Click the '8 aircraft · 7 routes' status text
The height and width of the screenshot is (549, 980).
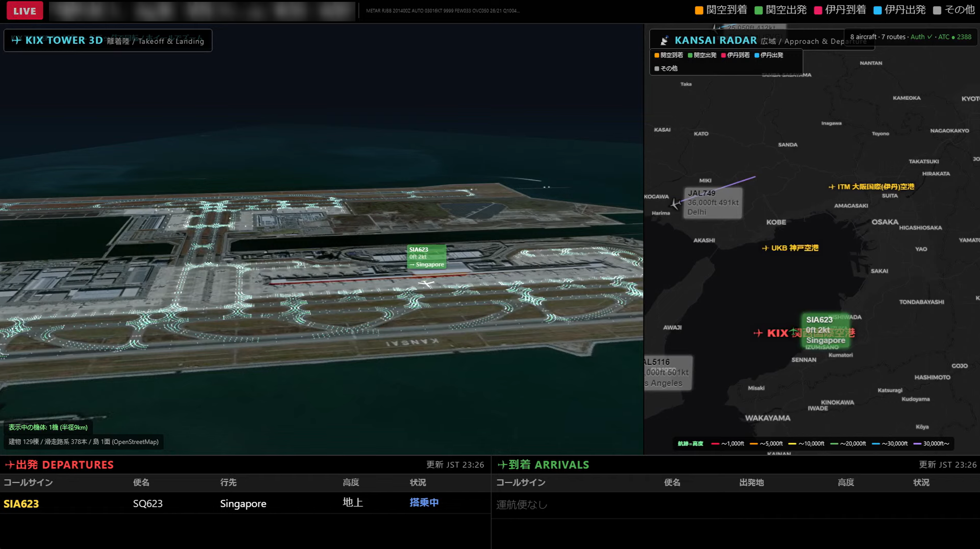pos(878,37)
